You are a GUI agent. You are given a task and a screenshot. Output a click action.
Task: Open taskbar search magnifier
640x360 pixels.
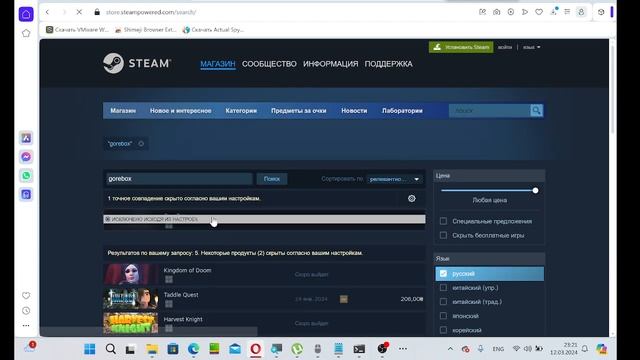coord(111,349)
